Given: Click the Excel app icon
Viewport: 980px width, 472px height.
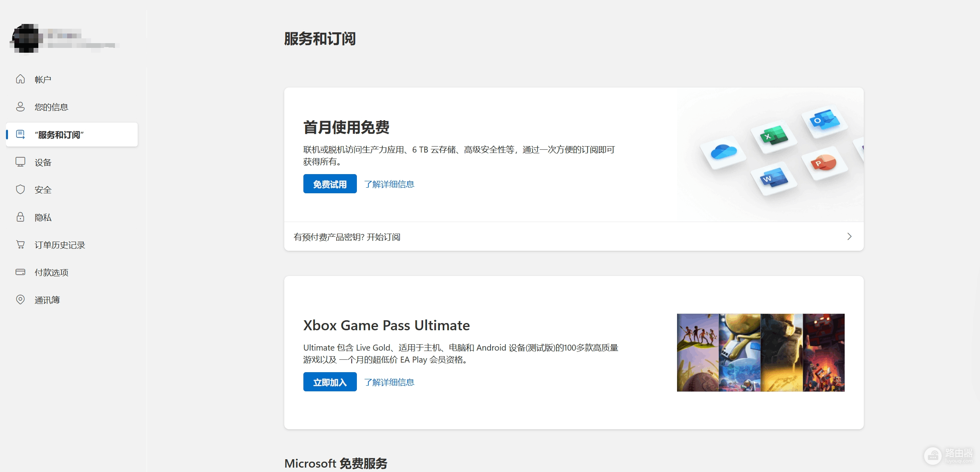Looking at the screenshot, I should pos(774,136).
